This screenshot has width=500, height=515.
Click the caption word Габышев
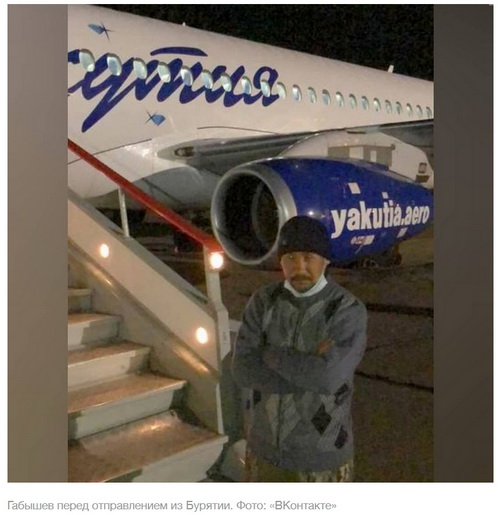(31, 506)
